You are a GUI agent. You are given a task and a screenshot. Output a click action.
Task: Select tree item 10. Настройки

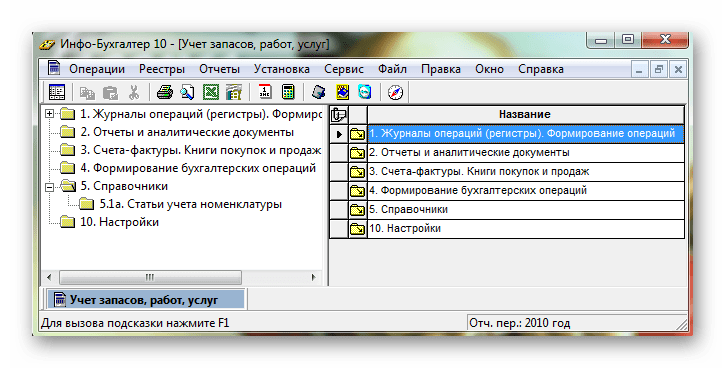point(119,222)
